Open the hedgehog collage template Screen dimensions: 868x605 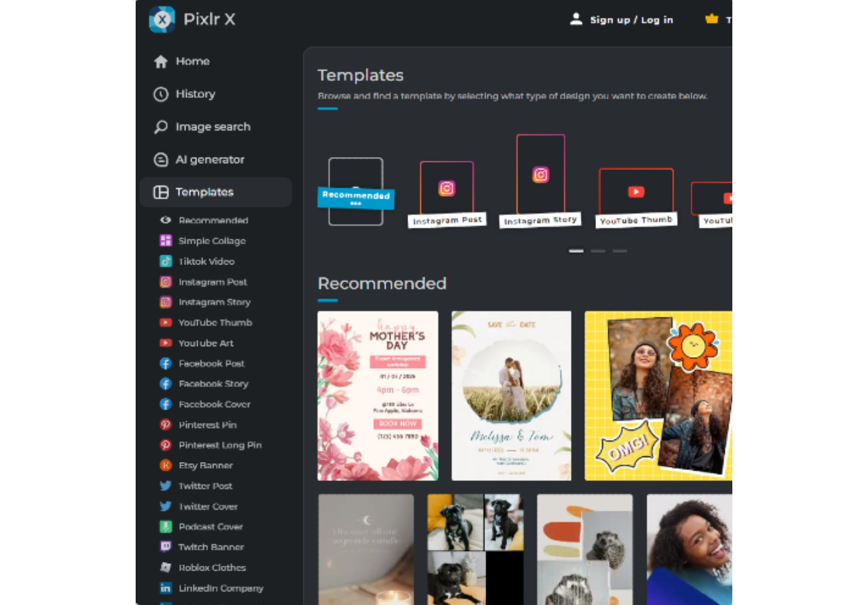click(x=584, y=550)
